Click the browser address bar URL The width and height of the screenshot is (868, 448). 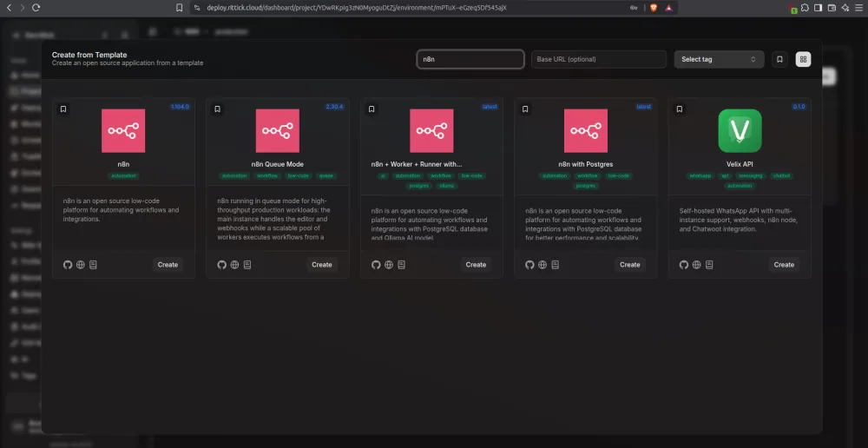pos(357,8)
